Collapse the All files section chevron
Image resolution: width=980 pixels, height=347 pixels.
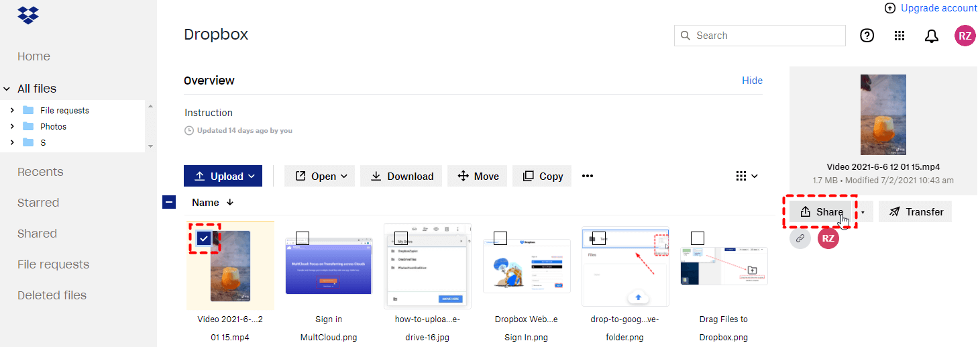click(7, 89)
